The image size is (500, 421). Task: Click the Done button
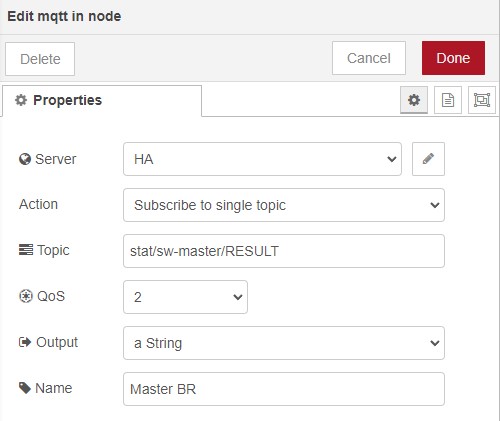(453, 58)
